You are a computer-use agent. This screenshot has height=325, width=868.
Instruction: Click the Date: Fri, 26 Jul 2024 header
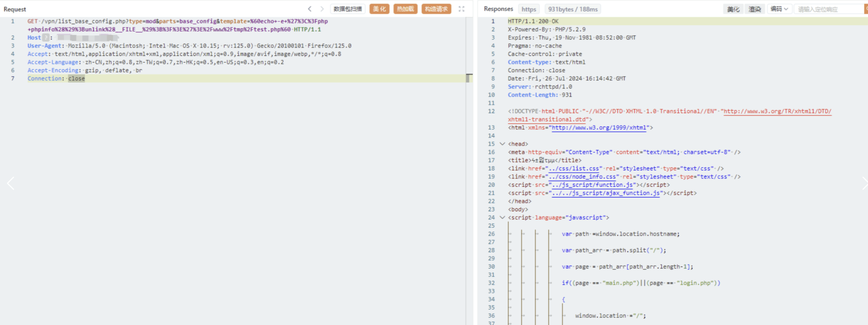tap(567, 79)
